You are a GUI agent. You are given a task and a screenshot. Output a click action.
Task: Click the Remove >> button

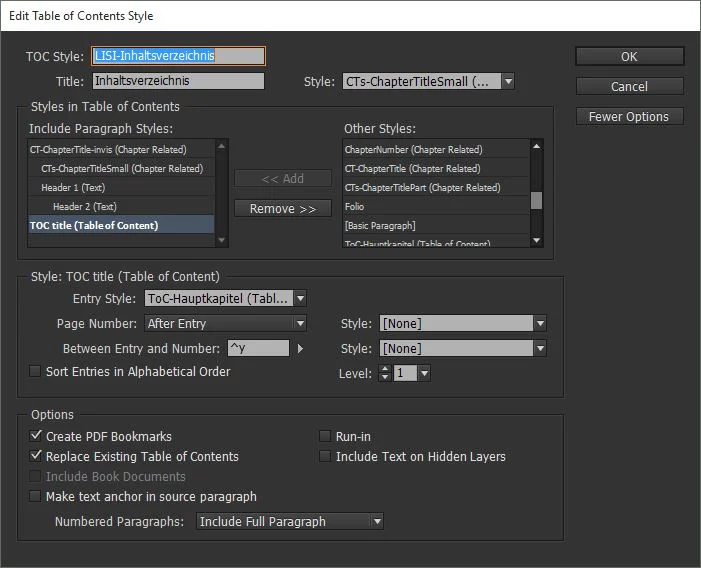[x=283, y=209]
